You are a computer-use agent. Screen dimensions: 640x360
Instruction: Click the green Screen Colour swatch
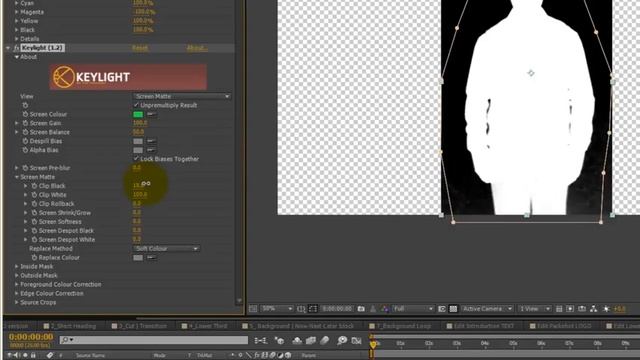pos(138,114)
